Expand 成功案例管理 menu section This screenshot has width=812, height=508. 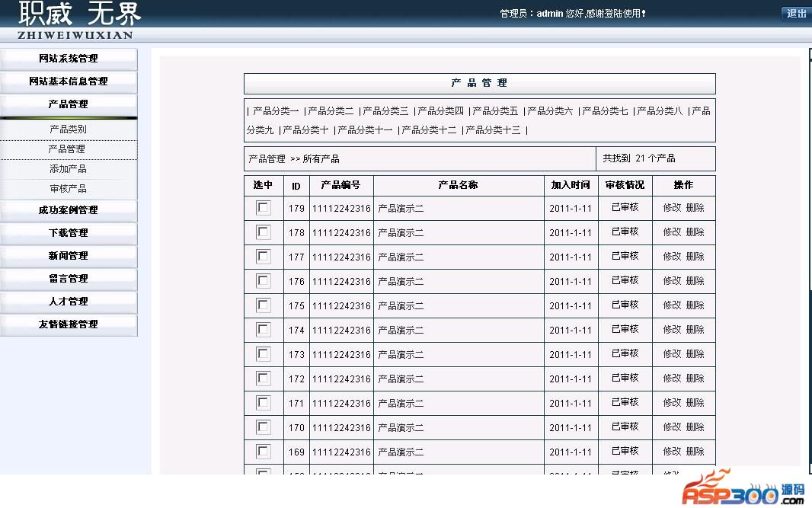(69, 210)
